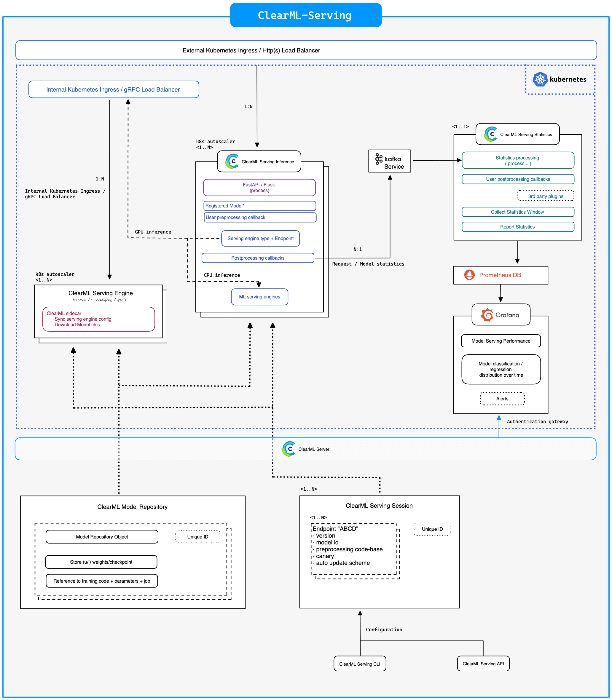
Task: Select the ClearML Serving Inference logo
Action: 232,162
